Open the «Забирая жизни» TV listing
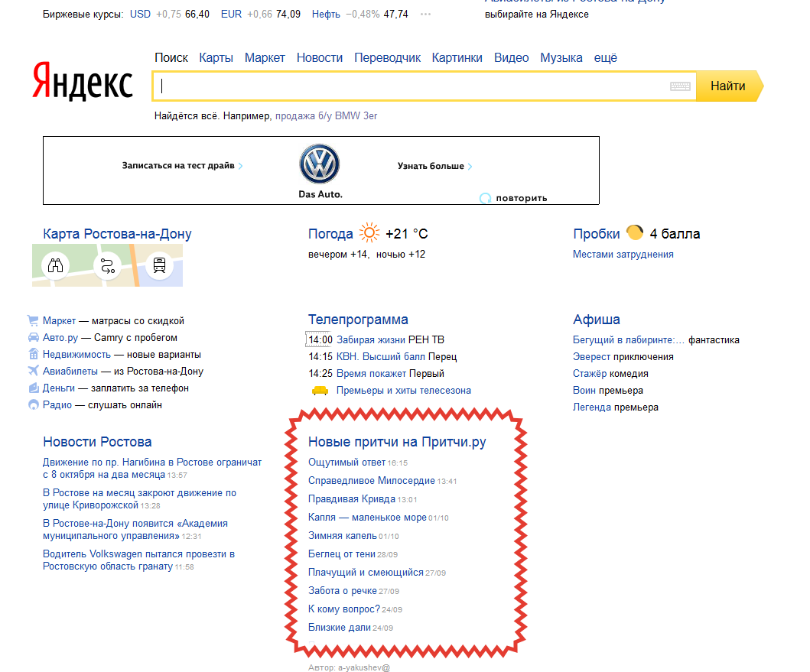 tap(371, 340)
